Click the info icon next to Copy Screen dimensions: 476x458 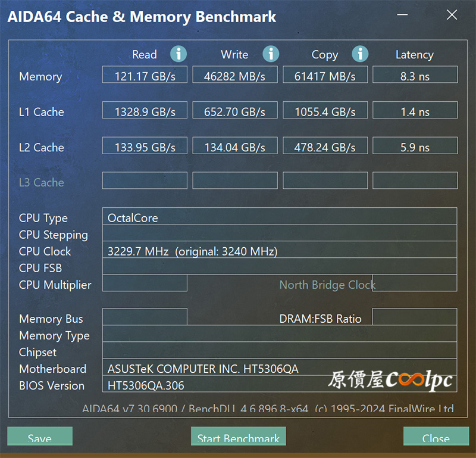360,54
